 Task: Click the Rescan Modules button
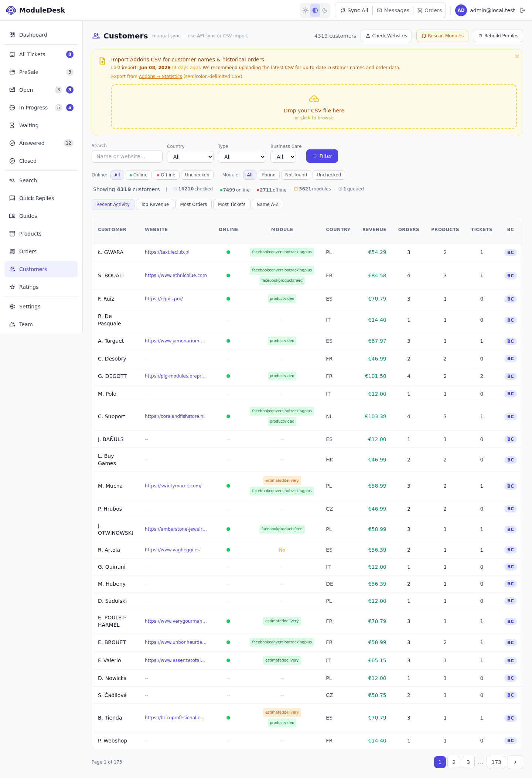coord(442,36)
